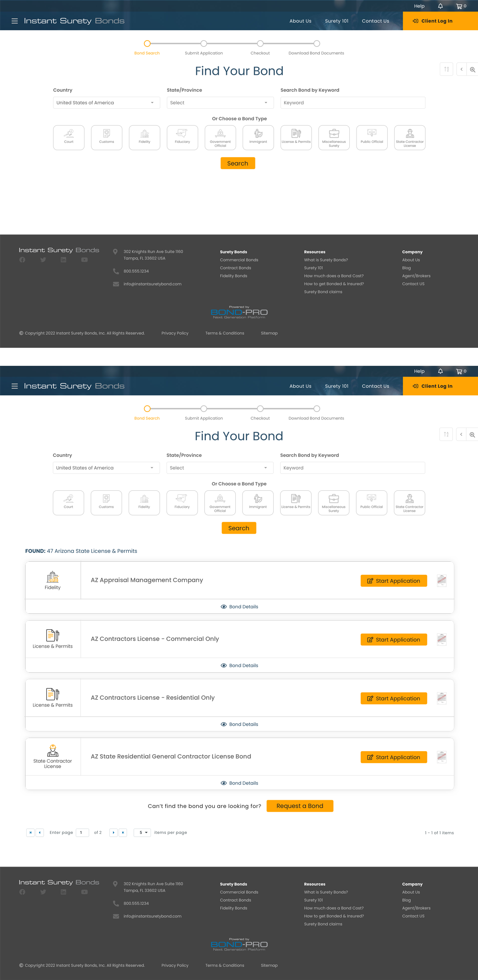Open Agent/Brokers link in results page footer

(x=416, y=908)
